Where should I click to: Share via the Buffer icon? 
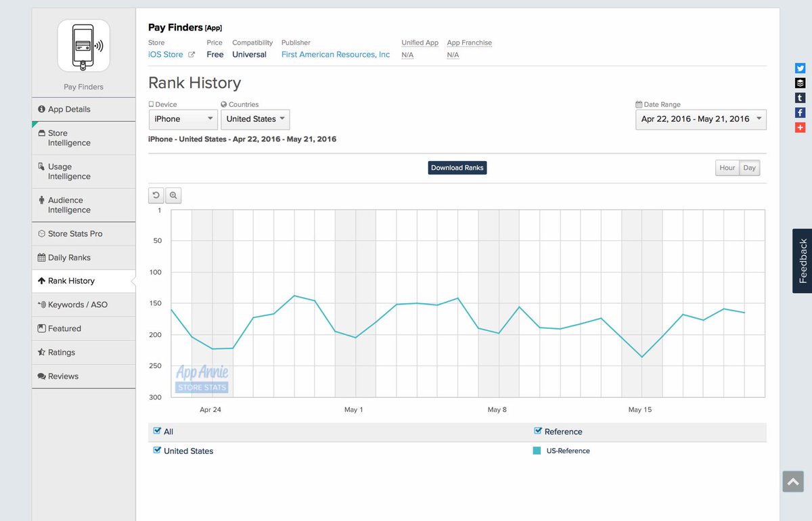tap(800, 83)
